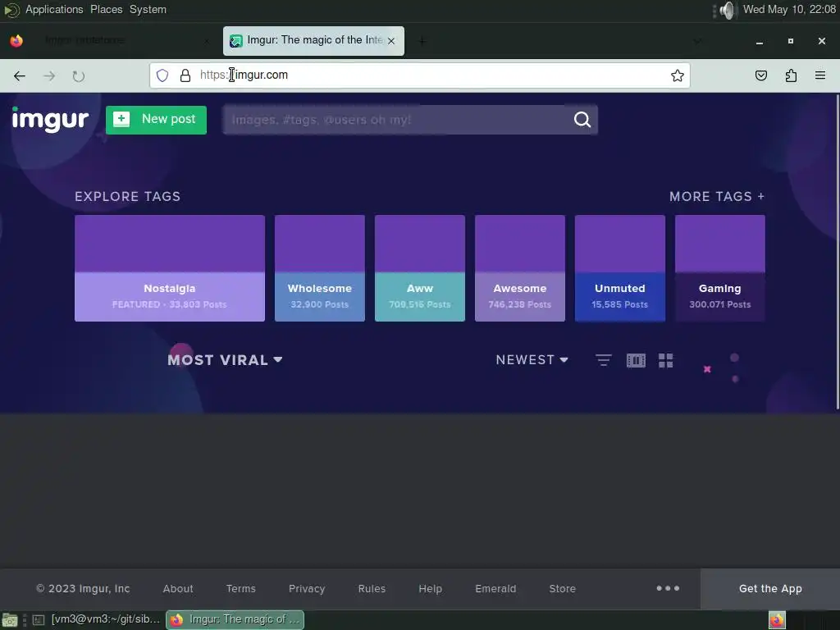This screenshot has height=630, width=840.
Task: Switch to terminal taskbar window
Action: point(97,619)
